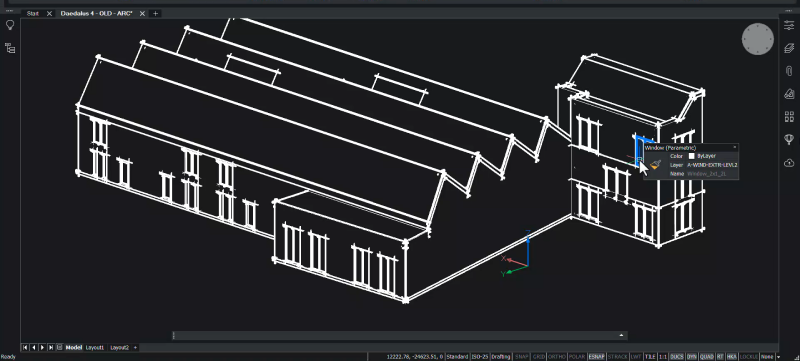
Task: Open the balloon Render Materials panel icon
Action: pos(789,139)
